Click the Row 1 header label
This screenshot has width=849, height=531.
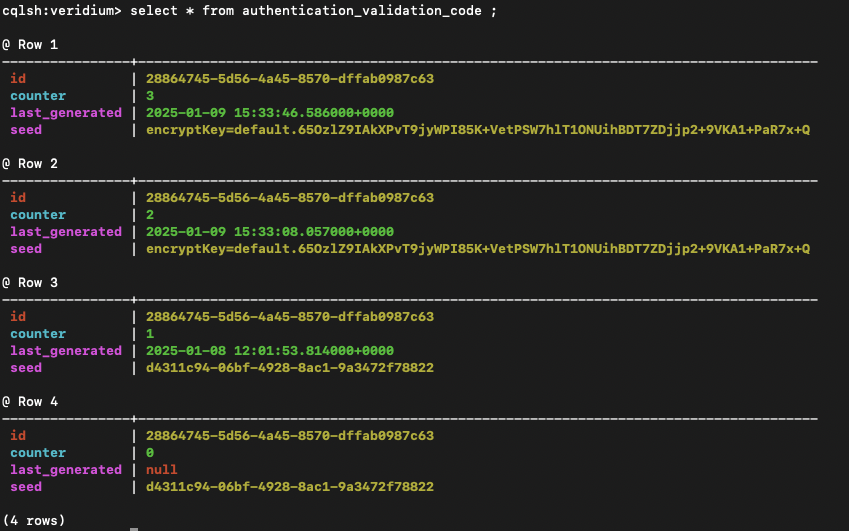pyautogui.click(x=30, y=45)
